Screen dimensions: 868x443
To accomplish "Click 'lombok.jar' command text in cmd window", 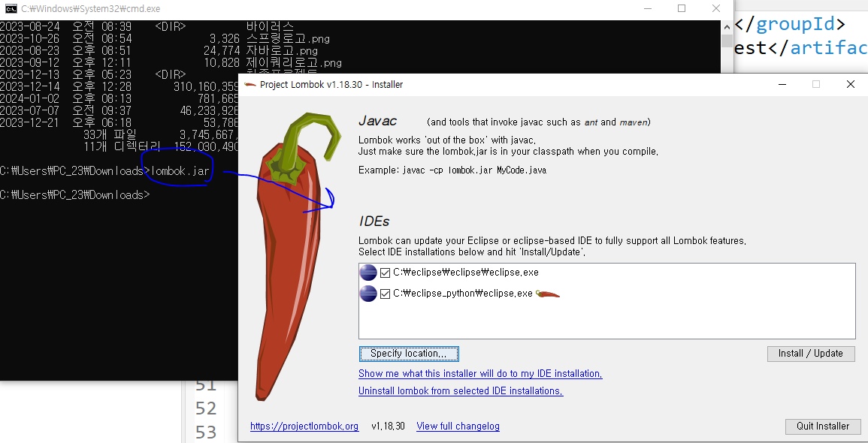I will (x=180, y=171).
